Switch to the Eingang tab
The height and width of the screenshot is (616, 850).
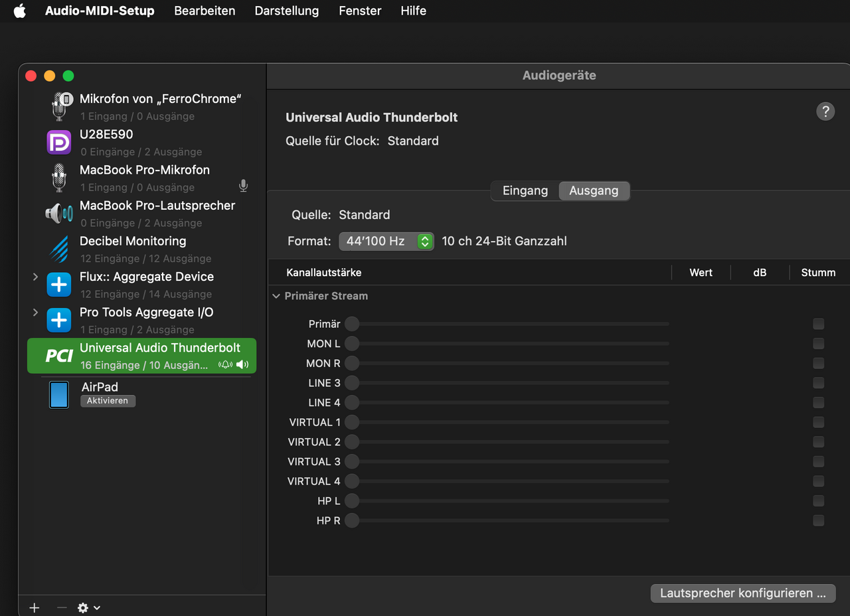coord(525,191)
